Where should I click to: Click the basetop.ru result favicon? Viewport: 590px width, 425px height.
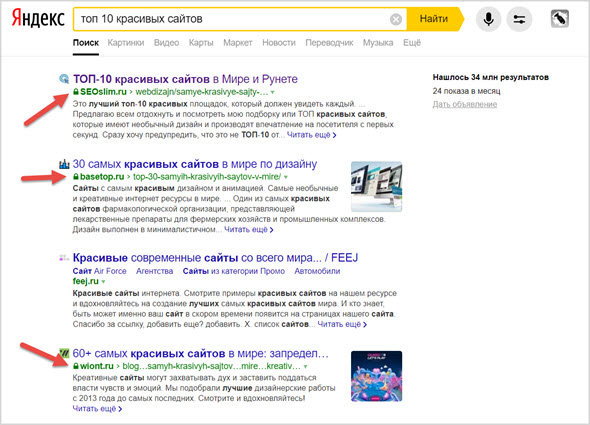click(64, 164)
